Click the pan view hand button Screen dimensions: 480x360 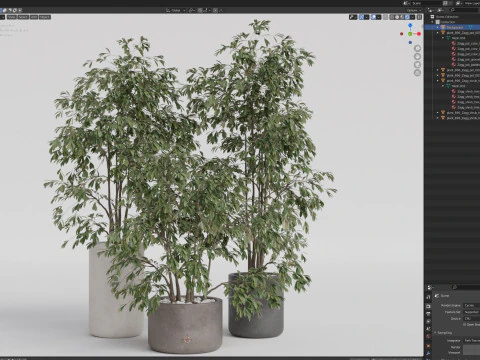click(417, 57)
